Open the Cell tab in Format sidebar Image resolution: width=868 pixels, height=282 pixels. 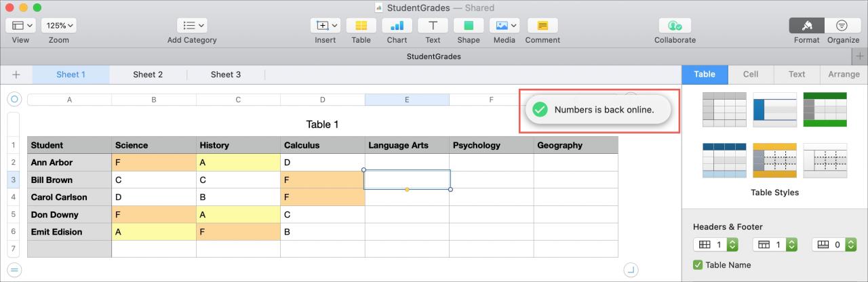pos(751,75)
